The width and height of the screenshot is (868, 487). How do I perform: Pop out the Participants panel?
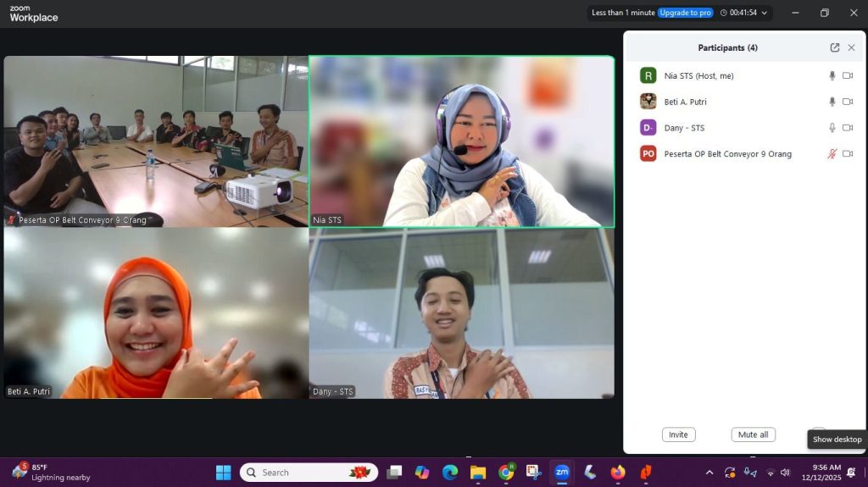pos(835,48)
